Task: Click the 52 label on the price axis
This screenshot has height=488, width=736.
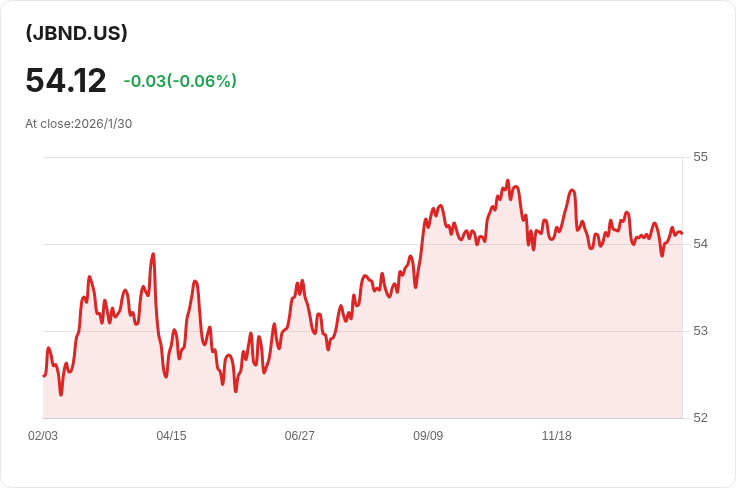Action: pos(700,418)
